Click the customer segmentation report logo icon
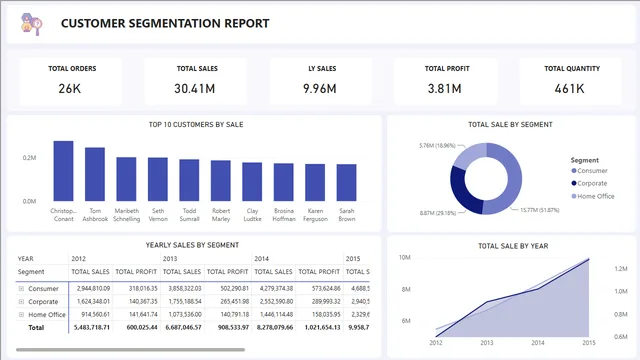This screenshot has width=640, height=360. point(32,24)
